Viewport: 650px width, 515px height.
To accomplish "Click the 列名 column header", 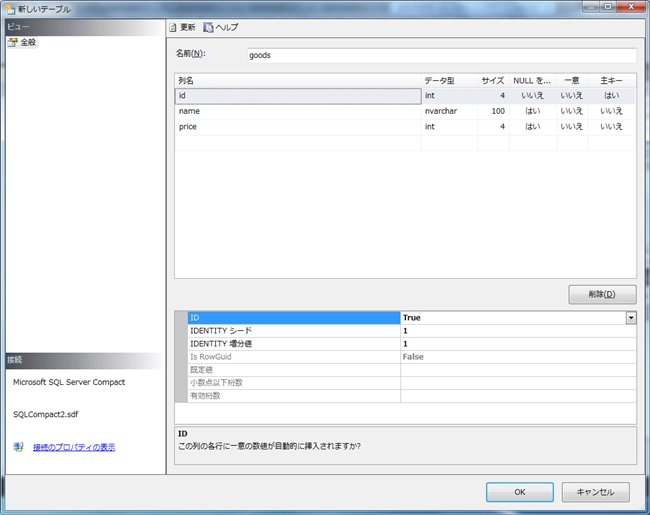I will click(298, 81).
